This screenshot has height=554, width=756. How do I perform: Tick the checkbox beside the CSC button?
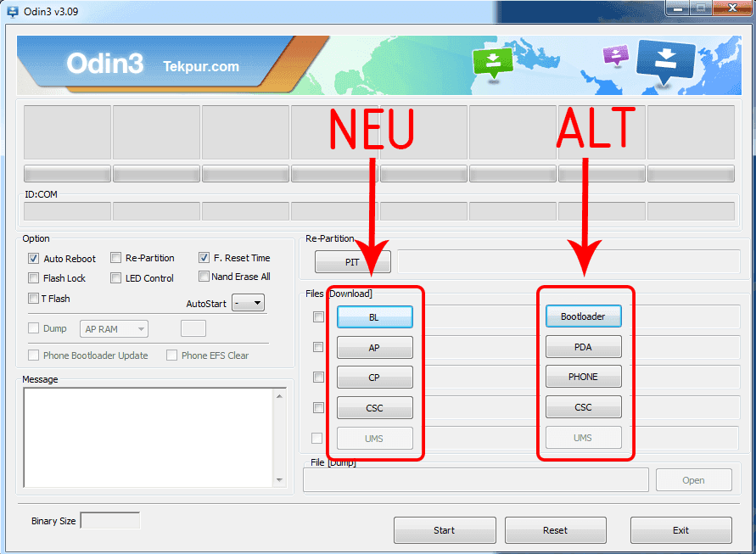click(318, 407)
